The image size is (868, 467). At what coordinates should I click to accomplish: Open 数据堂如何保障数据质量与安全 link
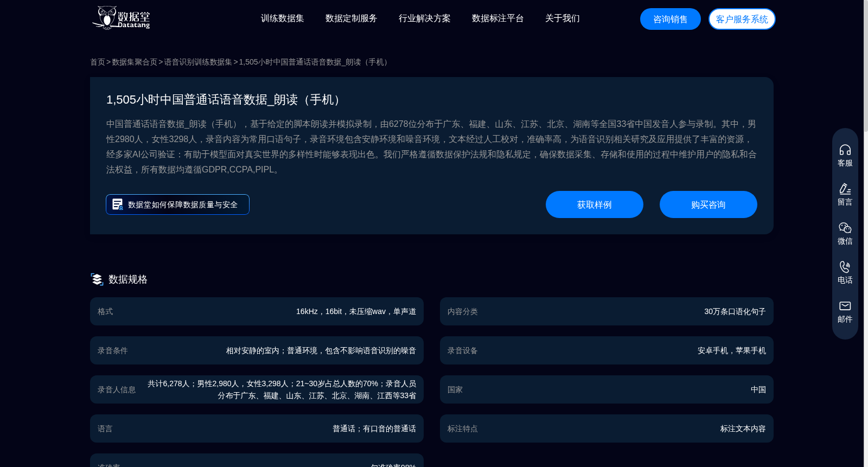(177, 204)
